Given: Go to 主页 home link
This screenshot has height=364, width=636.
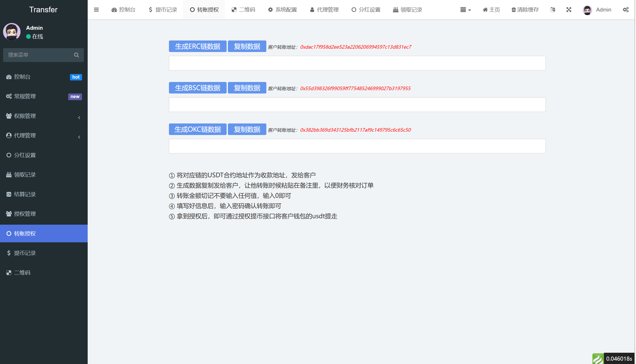Looking at the screenshot, I should pyautogui.click(x=491, y=10).
